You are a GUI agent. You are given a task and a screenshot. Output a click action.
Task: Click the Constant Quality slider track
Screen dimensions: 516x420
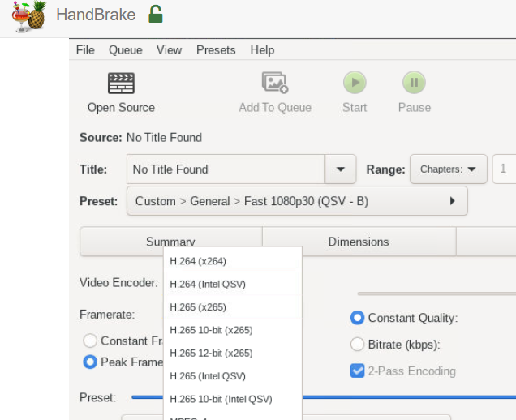(436, 294)
